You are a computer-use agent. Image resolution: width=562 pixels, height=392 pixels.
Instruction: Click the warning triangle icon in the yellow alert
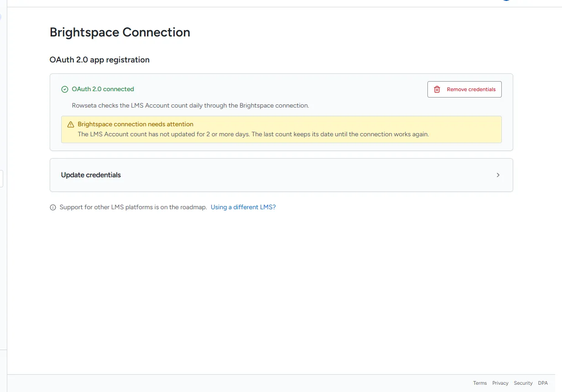(x=71, y=124)
